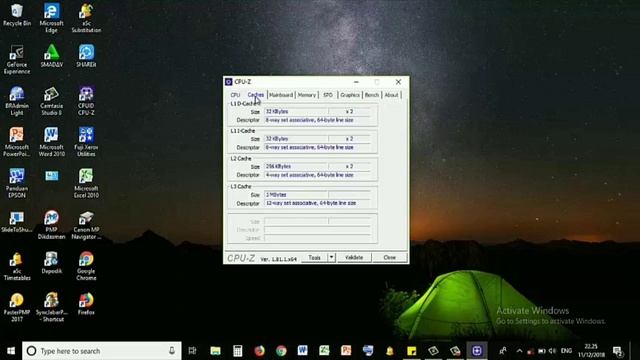Click the Close button in CPU-Z
The height and width of the screenshot is (360, 640).
tap(389, 258)
